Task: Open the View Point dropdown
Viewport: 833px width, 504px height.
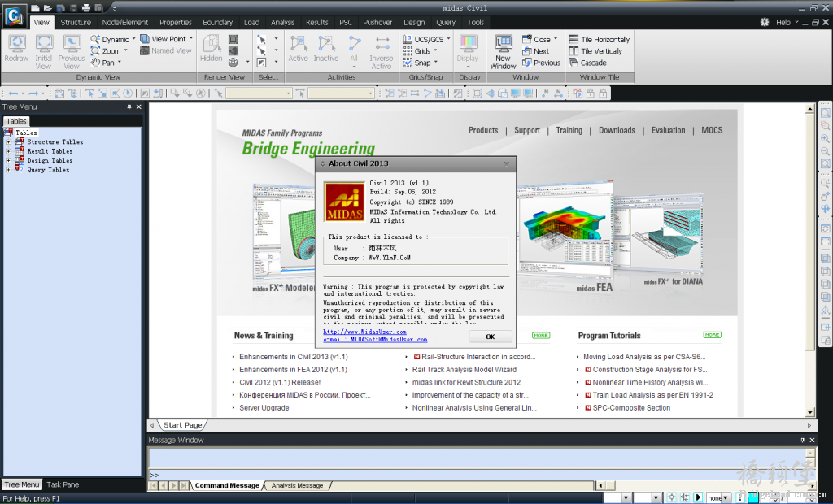Action: coord(191,39)
